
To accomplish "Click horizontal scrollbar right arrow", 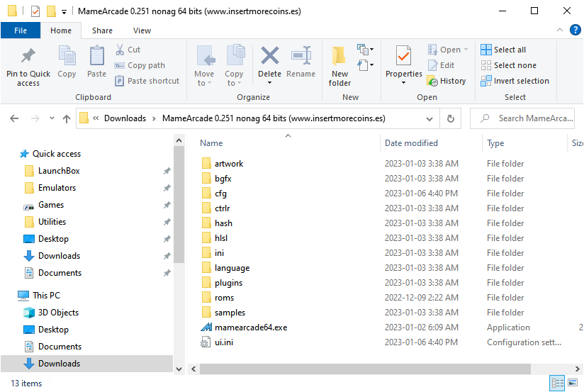I will pyautogui.click(x=577, y=369).
